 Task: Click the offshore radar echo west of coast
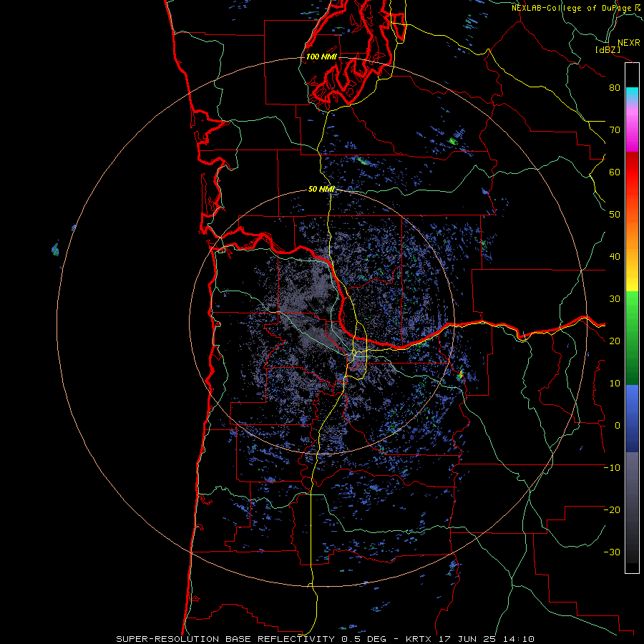pos(55,249)
